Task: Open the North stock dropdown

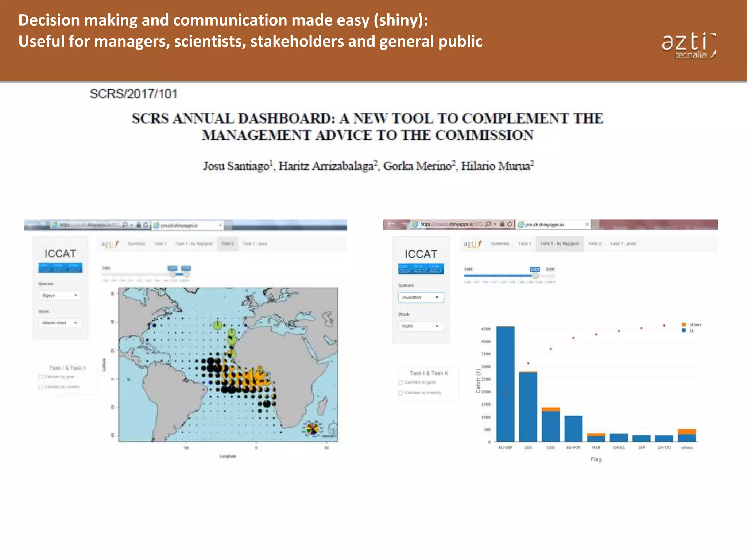Action: pos(421,326)
